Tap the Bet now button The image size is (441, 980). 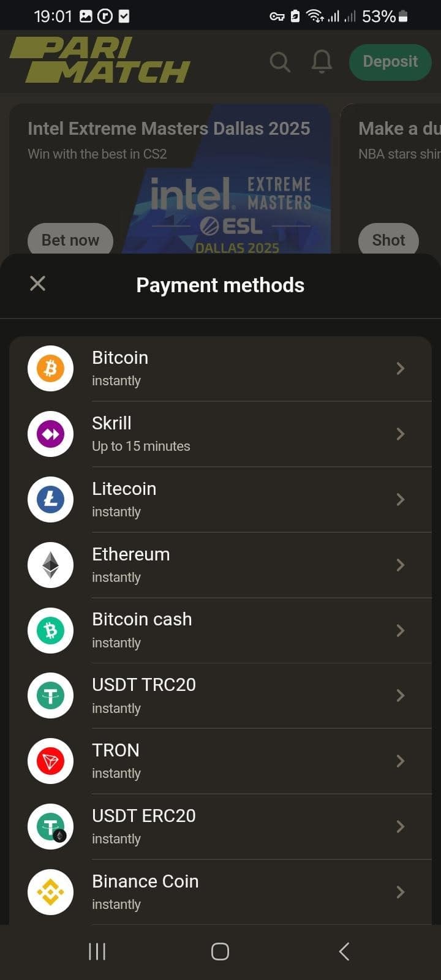(x=70, y=240)
